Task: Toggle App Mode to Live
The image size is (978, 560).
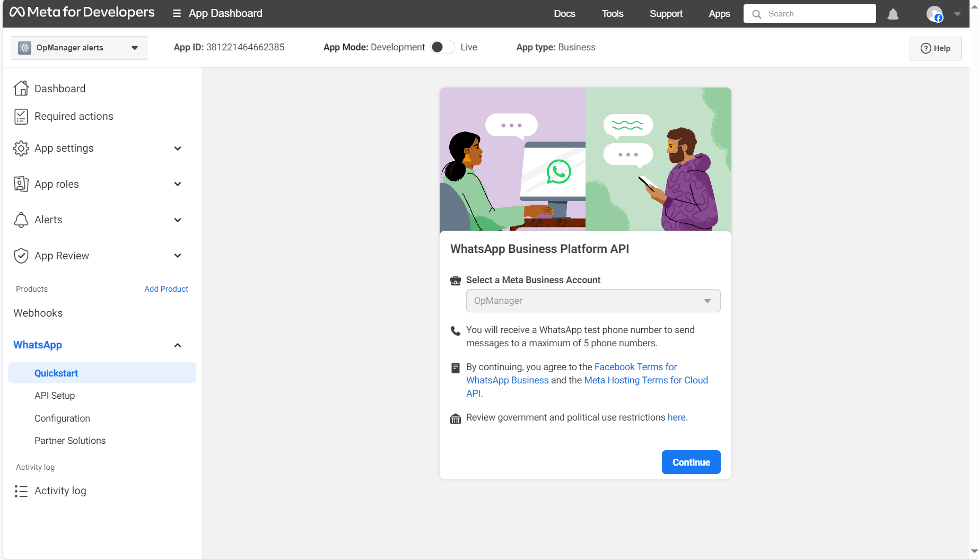Action: 442,47
